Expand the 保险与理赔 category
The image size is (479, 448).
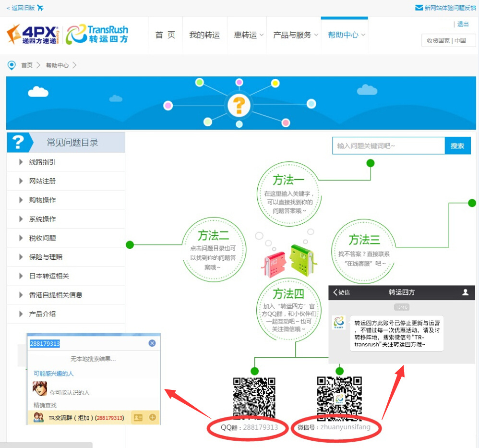coord(66,257)
